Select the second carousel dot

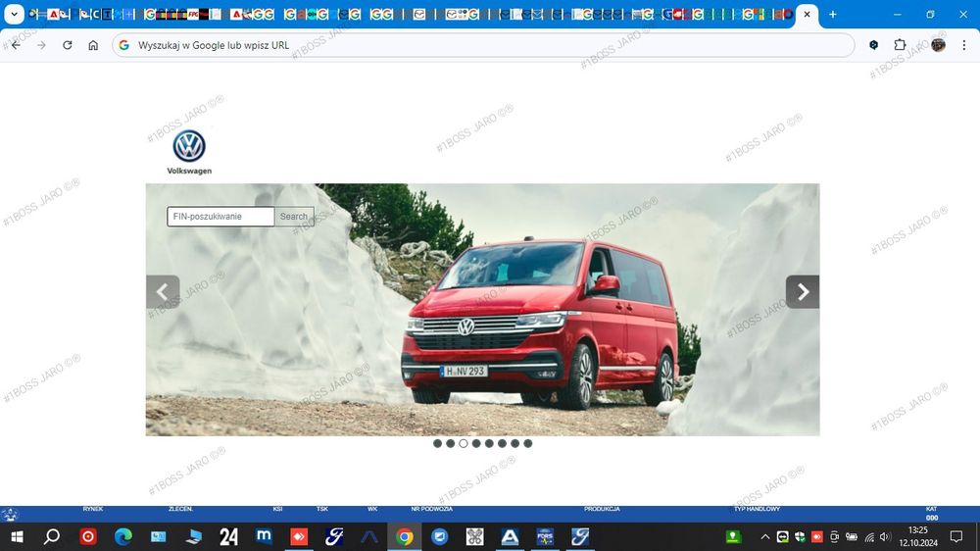coord(450,443)
